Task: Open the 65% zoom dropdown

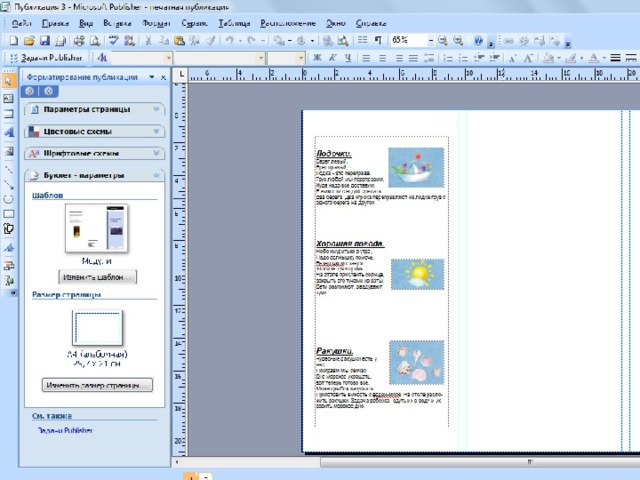Action: pos(431,40)
